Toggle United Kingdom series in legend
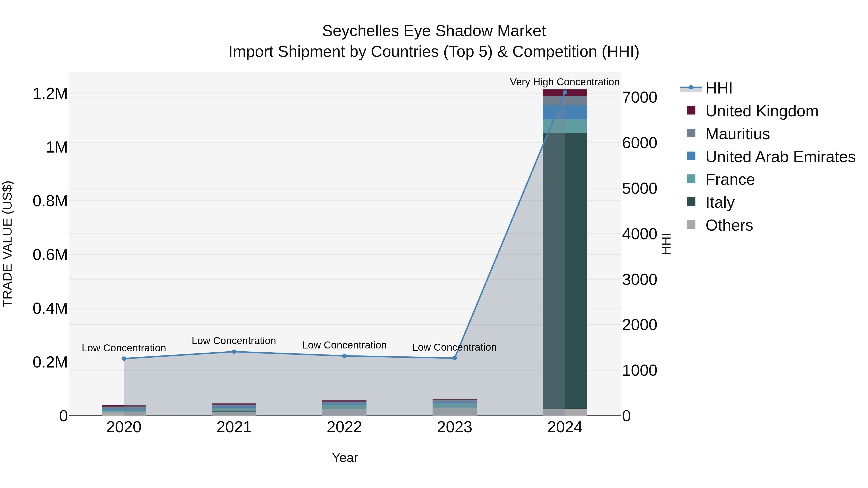Image resolution: width=868 pixels, height=488 pixels. 752,111
